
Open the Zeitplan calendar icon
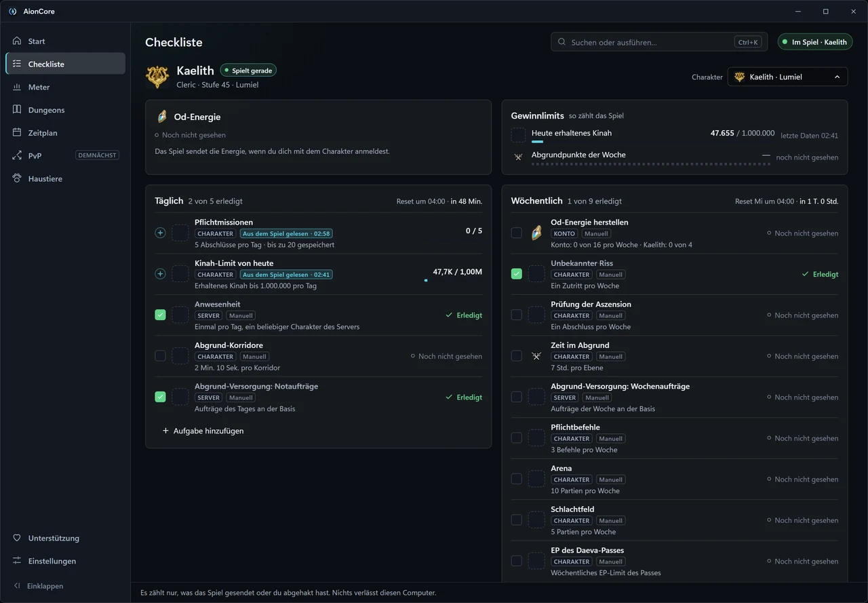tap(17, 133)
